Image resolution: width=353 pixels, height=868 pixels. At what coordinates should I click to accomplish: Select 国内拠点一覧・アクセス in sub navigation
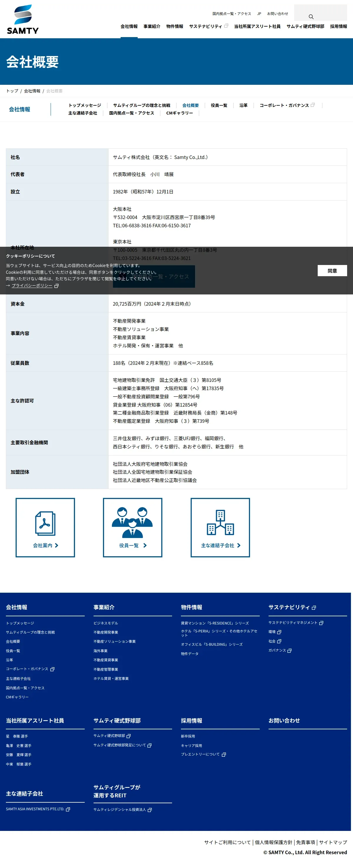[x=131, y=113]
